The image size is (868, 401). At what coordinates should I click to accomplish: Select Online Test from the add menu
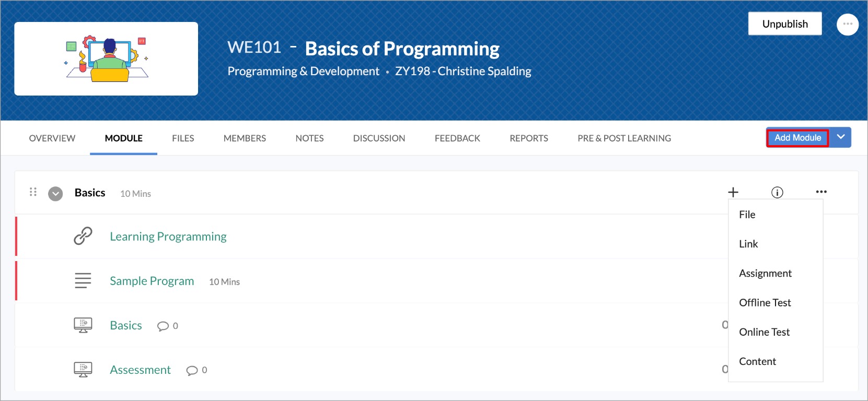(x=764, y=332)
